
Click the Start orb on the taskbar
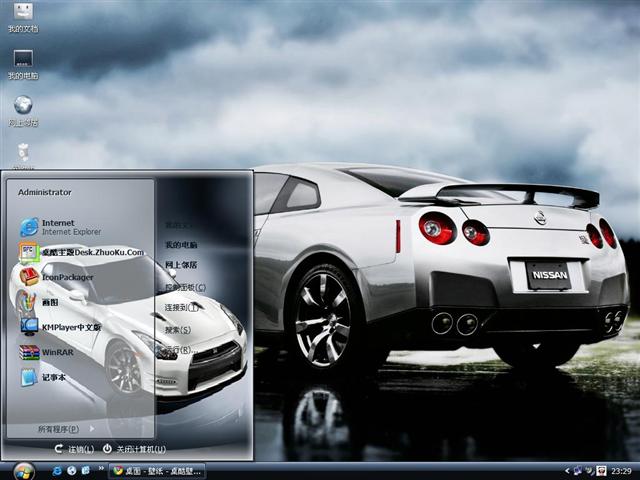23,470
